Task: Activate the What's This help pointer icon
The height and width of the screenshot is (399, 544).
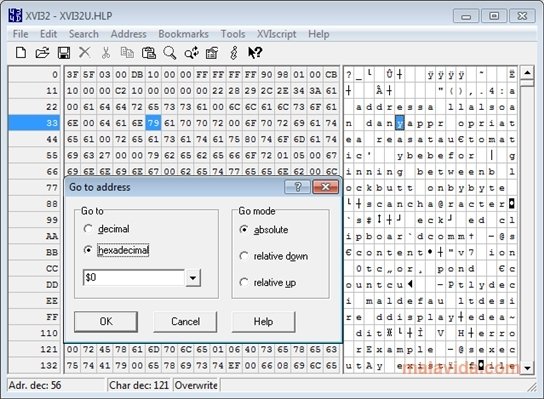Action: coord(255,53)
